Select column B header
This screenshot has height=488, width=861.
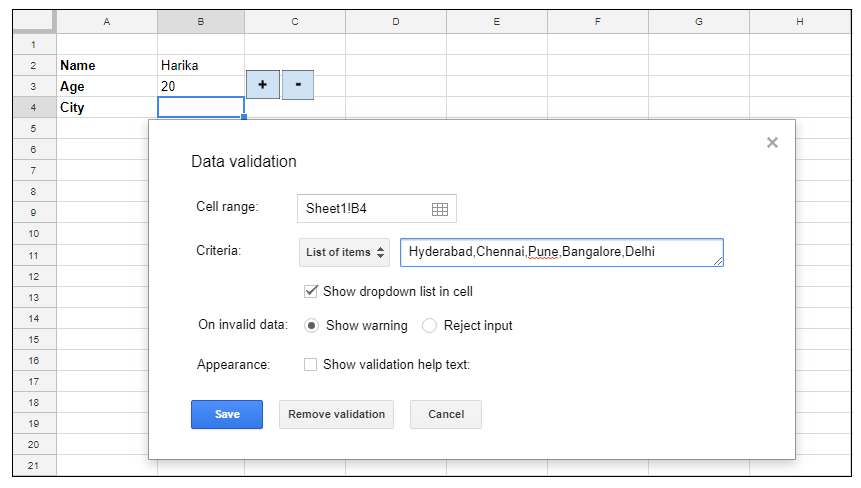(x=201, y=21)
